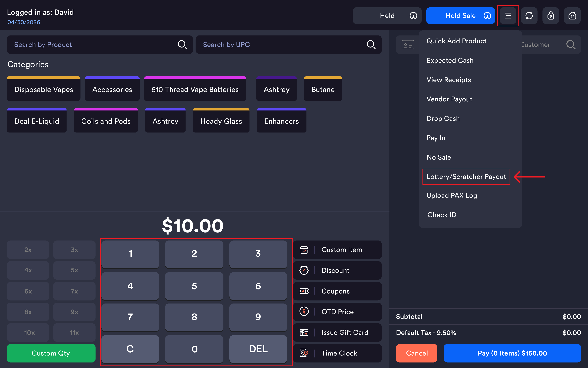Click the Time Clock hourglass icon

304,353
